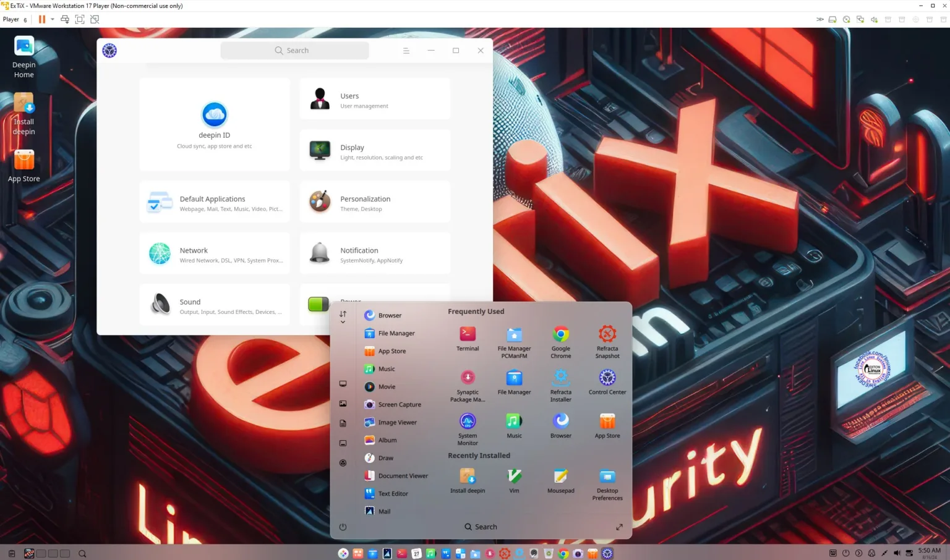Adjust volume via the sound tray icon

pos(897,553)
